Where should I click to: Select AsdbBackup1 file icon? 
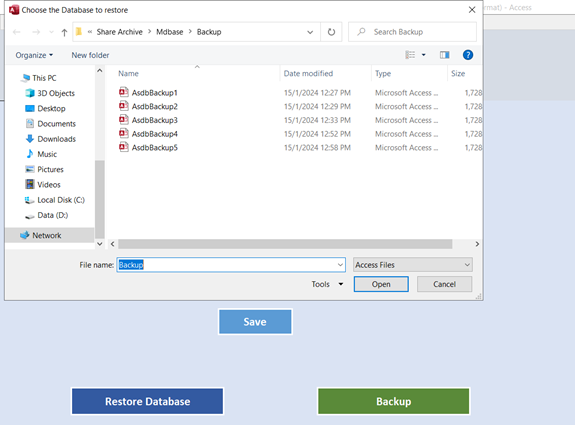(124, 92)
